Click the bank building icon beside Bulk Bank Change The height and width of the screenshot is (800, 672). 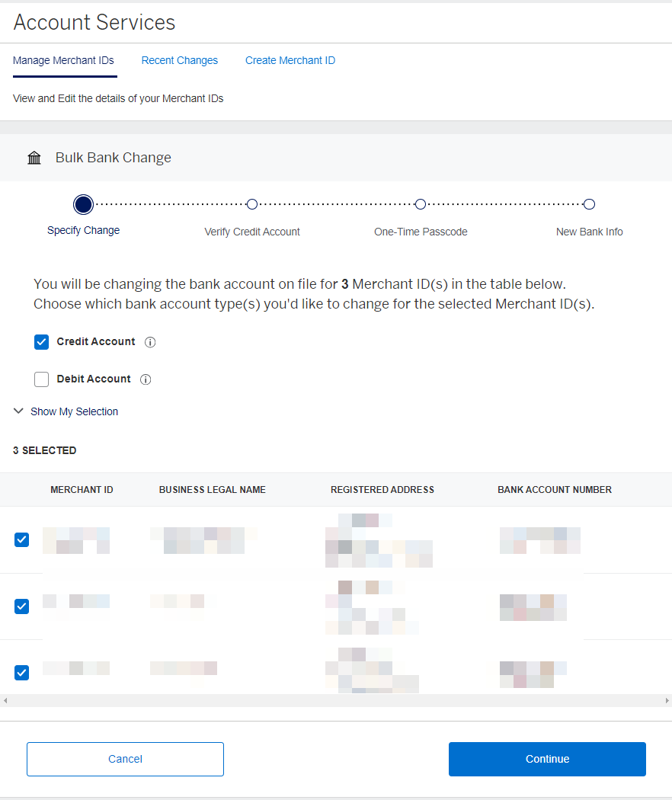pos(34,157)
